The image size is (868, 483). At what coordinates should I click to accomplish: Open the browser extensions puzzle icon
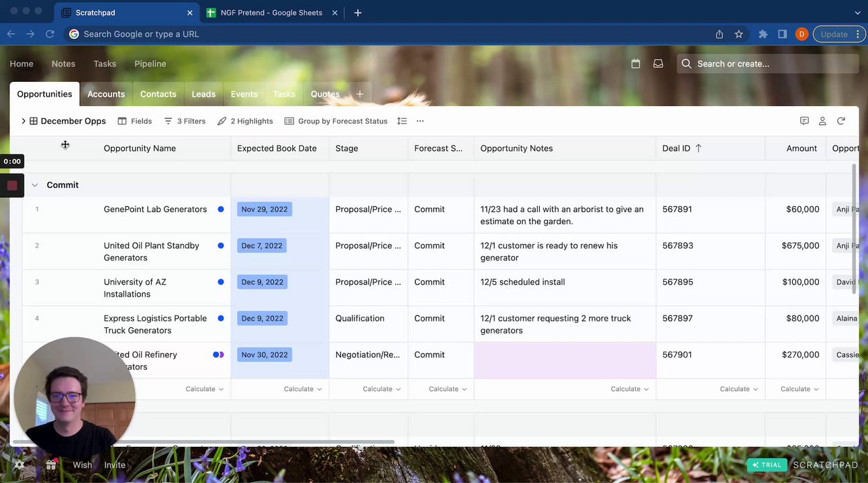[763, 34]
